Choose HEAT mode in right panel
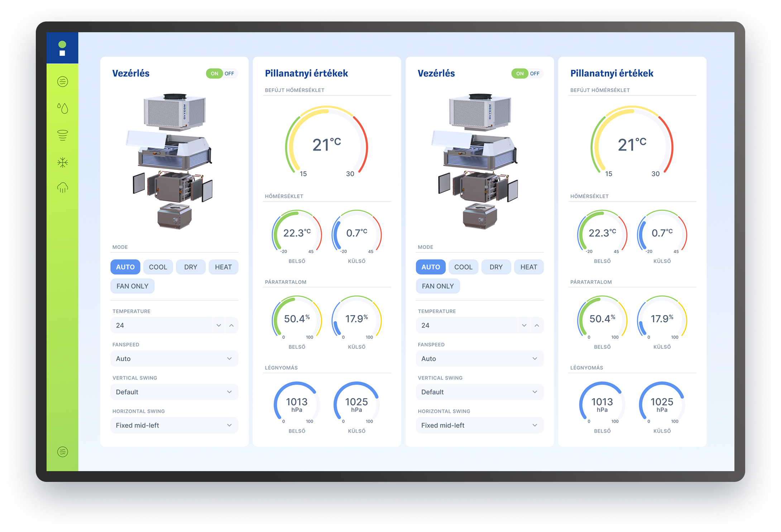Image resolution: width=781 pixels, height=532 pixels. pos(528,267)
